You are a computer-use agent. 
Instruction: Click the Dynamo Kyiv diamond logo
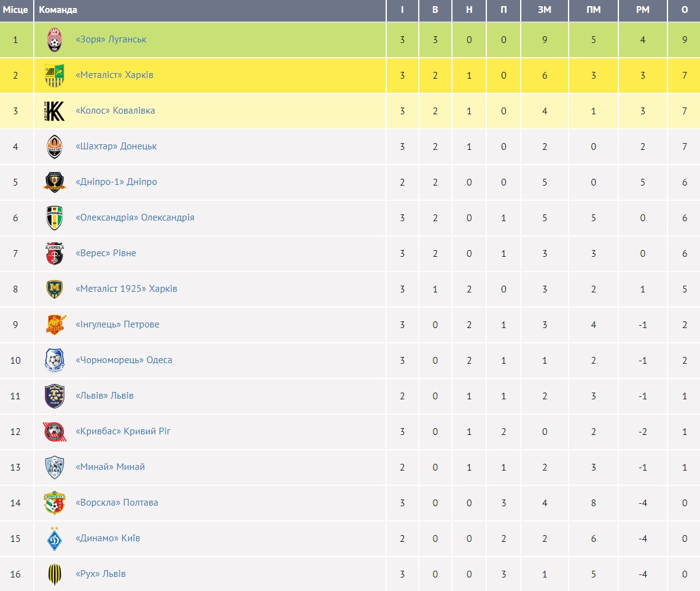(55, 539)
